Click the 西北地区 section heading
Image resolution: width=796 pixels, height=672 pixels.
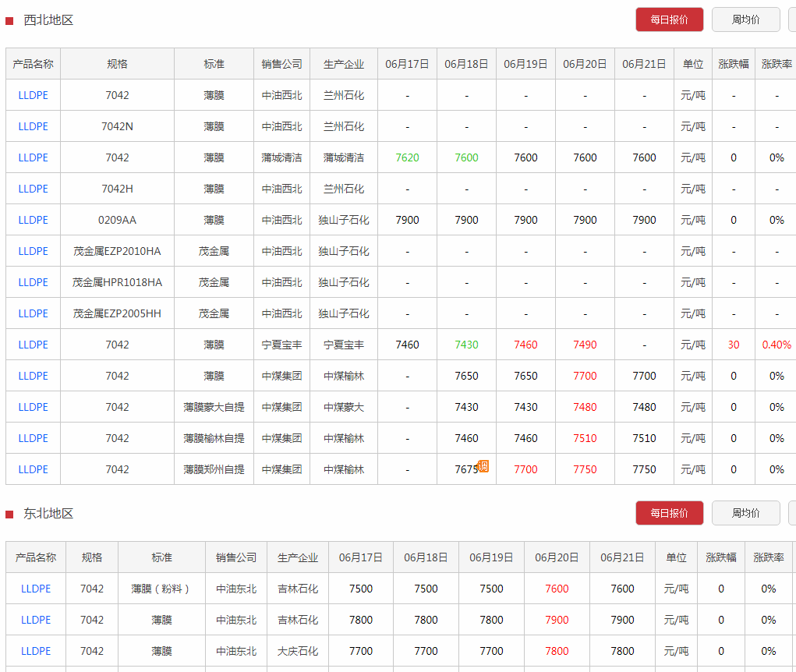click(x=48, y=19)
